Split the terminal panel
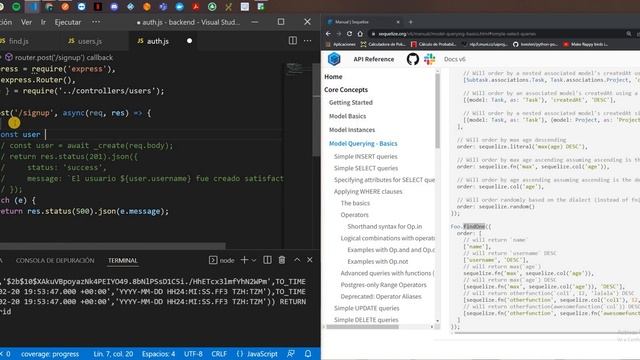The width and height of the screenshot is (640, 360). point(267,260)
